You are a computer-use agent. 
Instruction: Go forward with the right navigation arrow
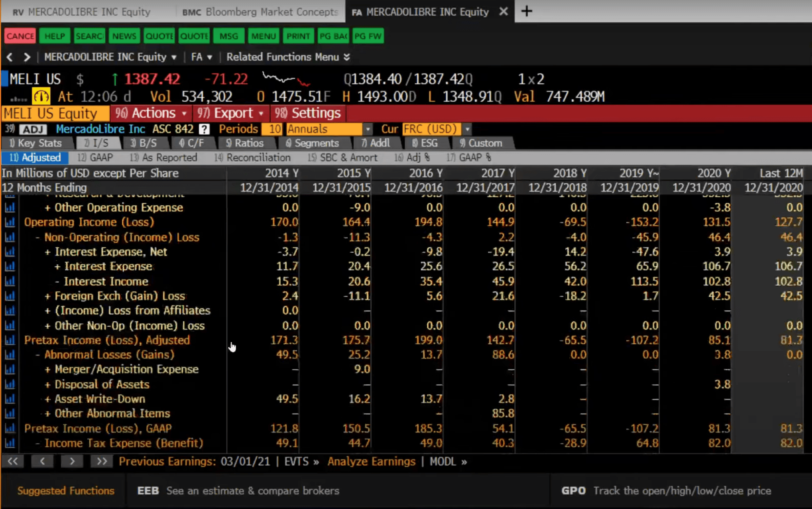[x=27, y=57]
